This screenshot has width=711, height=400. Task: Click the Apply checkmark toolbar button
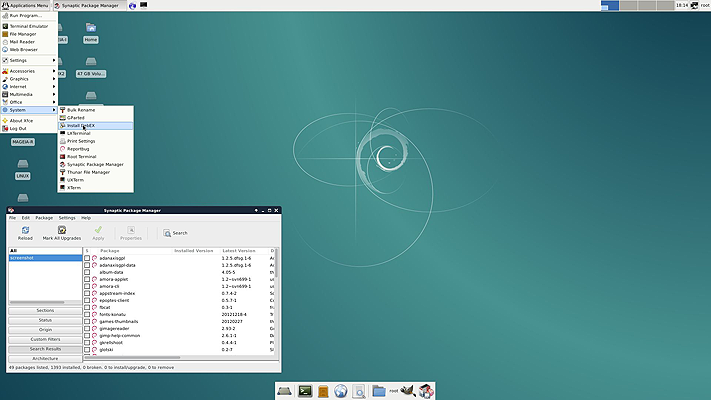click(x=98, y=233)
